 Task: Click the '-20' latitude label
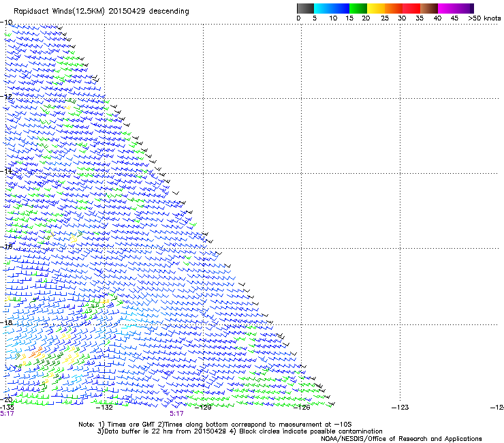click(x=6, y=400)
